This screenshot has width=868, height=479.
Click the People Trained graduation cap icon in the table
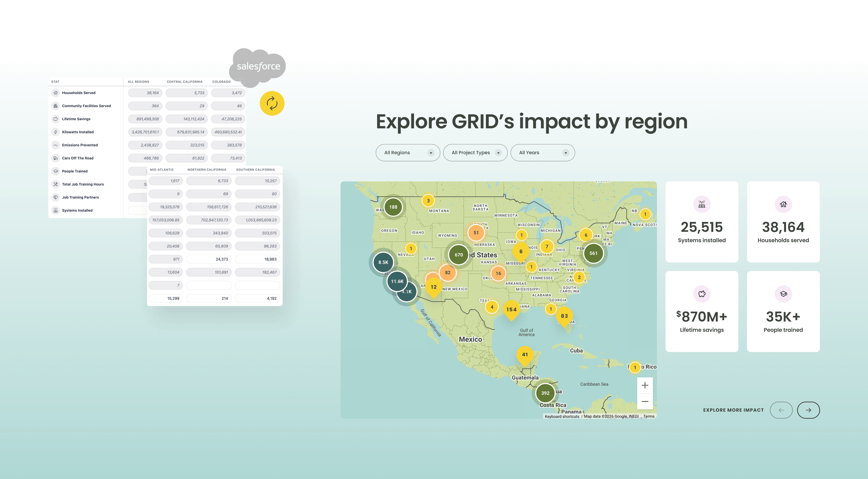[x=56, y=171]
